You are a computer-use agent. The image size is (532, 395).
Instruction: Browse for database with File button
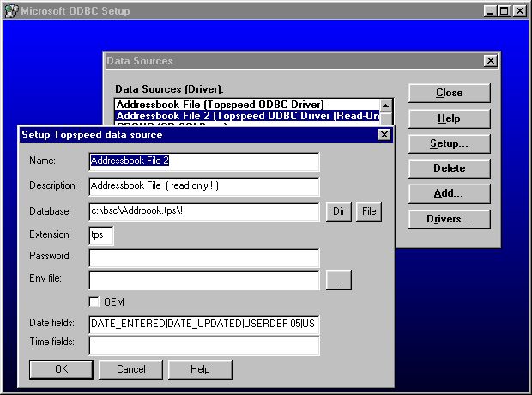tap(369, 211)
